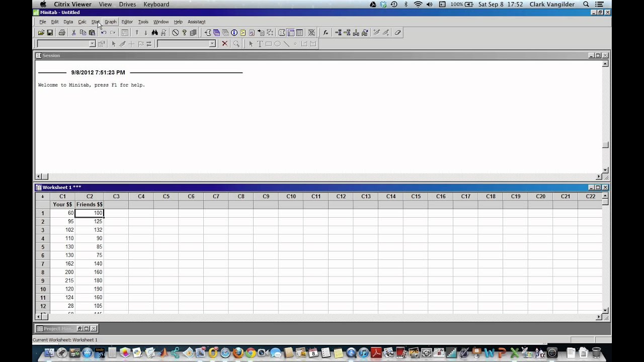This screenshot has width=644, height=362.
Task: Select column header C2
Action: 90,197
